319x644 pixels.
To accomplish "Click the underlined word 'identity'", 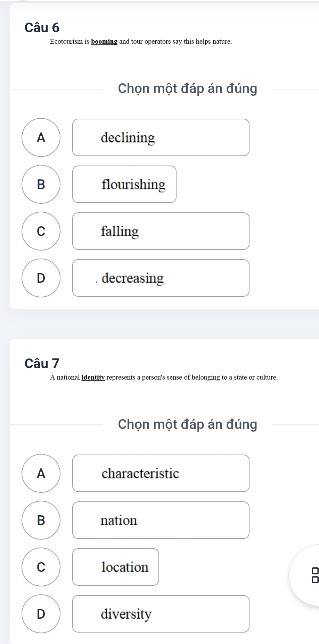I will (93, 378).
